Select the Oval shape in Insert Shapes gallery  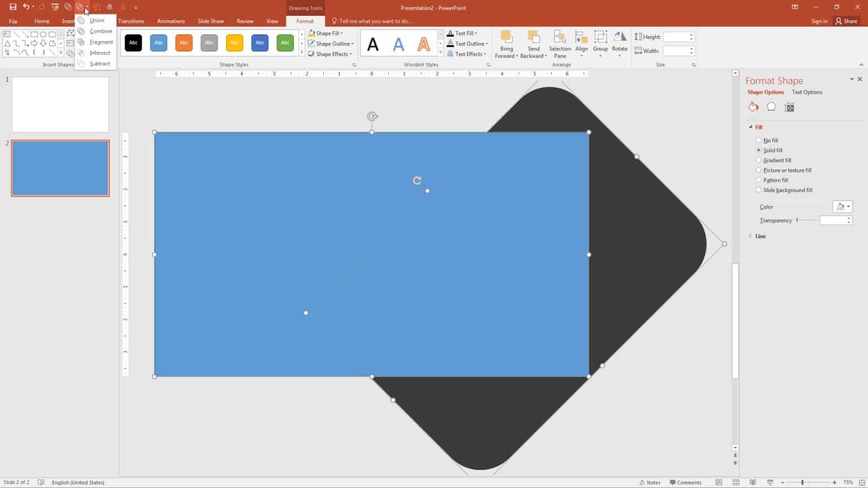pos(42,34)
